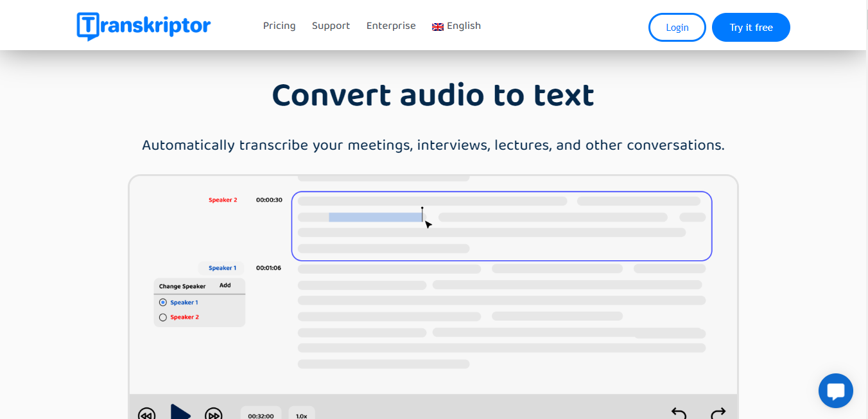Viewport: 868px width, 419px height.
Task: Click the Speaker 1 chip beside 00:01:06
Action: coord(222,268)
